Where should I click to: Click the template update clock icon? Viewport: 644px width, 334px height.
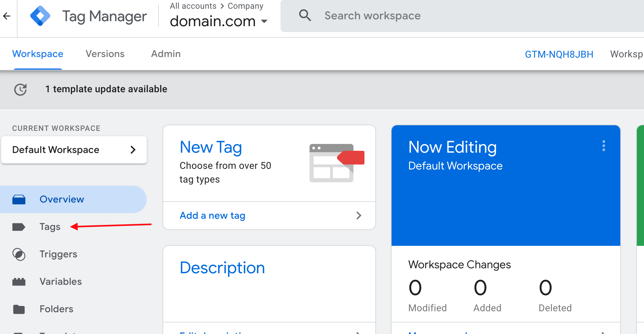[21, 89]
